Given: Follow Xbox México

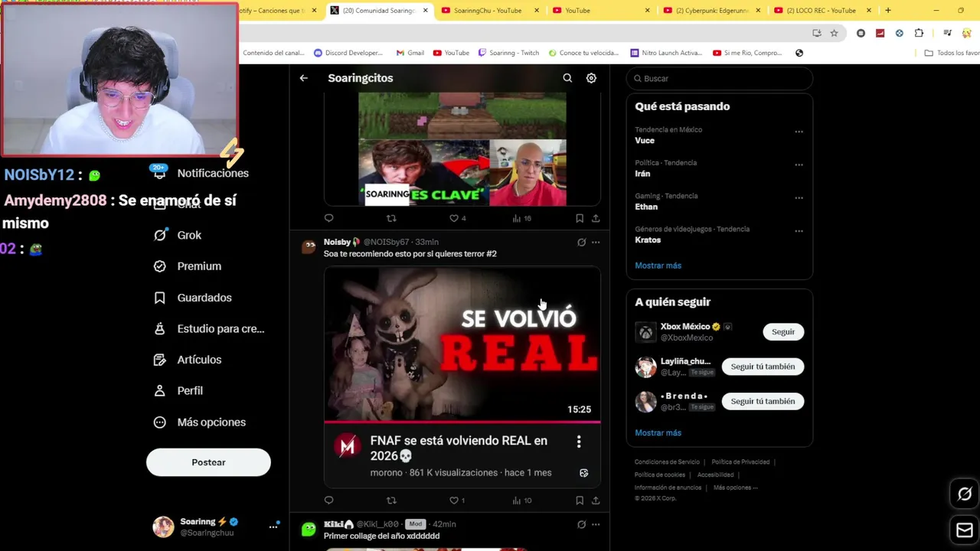Looking at the screenshot, I should coord(783,331).
